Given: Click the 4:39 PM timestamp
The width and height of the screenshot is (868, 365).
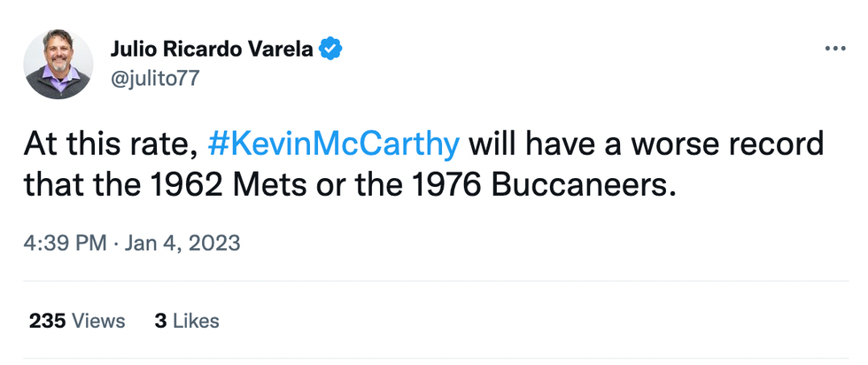Looking at the screenshot, I should point(64,242).
